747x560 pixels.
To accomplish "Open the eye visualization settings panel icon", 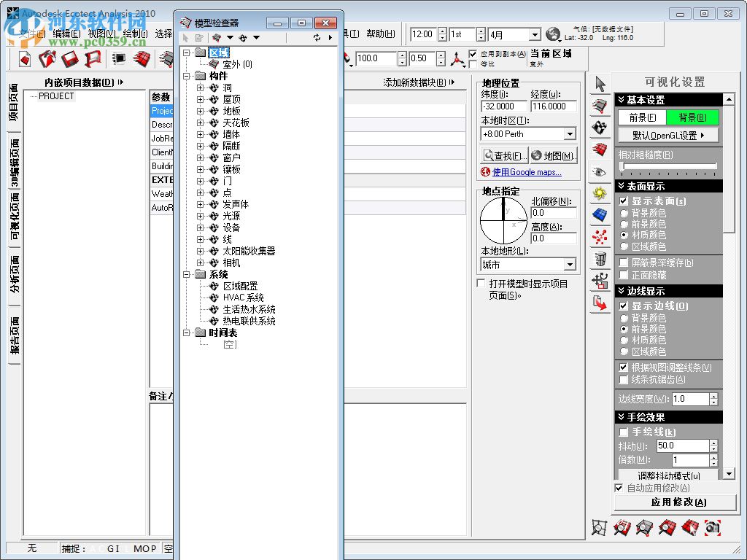I will point(600,172).
